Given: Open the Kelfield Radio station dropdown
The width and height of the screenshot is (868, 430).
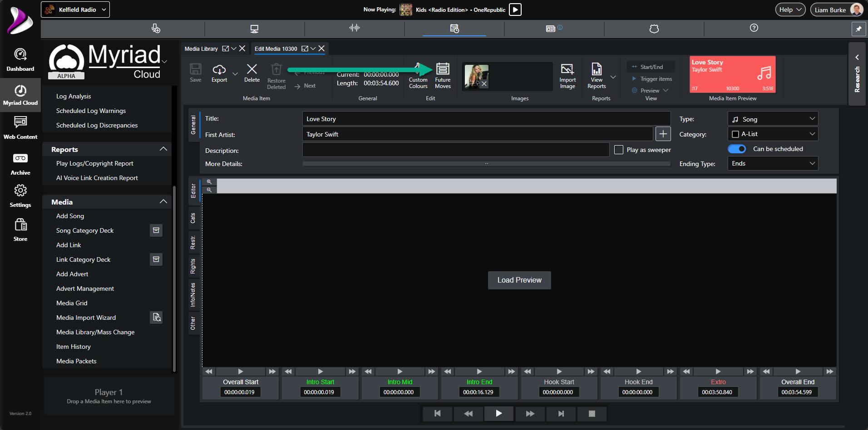Looking at the screenshot, I should pos(75,10).
